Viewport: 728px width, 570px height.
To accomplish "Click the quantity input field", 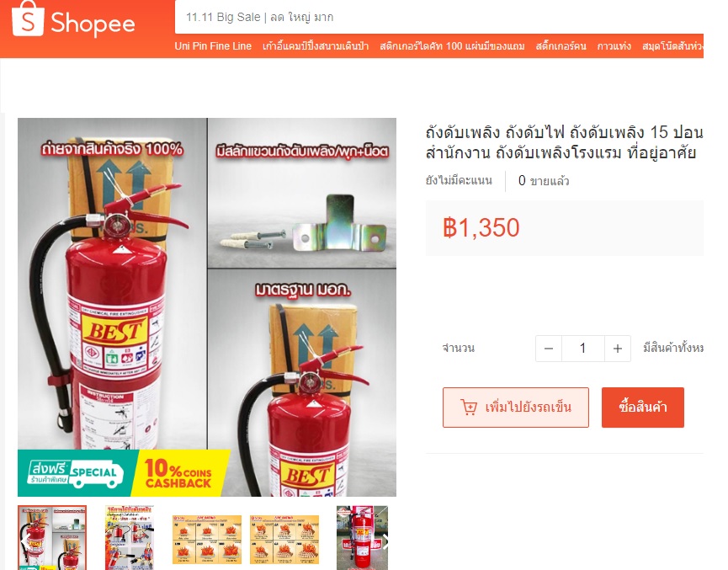I will [583, 349].
